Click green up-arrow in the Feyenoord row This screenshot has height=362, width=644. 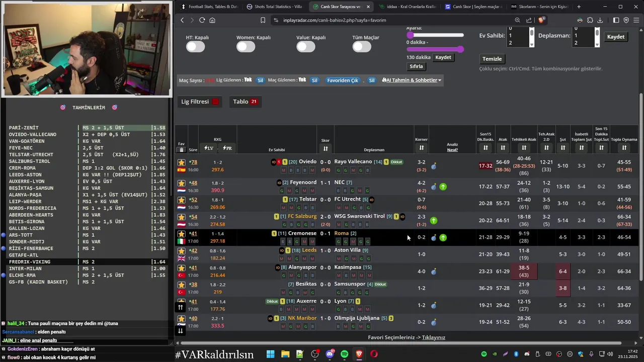coord(443,187)
